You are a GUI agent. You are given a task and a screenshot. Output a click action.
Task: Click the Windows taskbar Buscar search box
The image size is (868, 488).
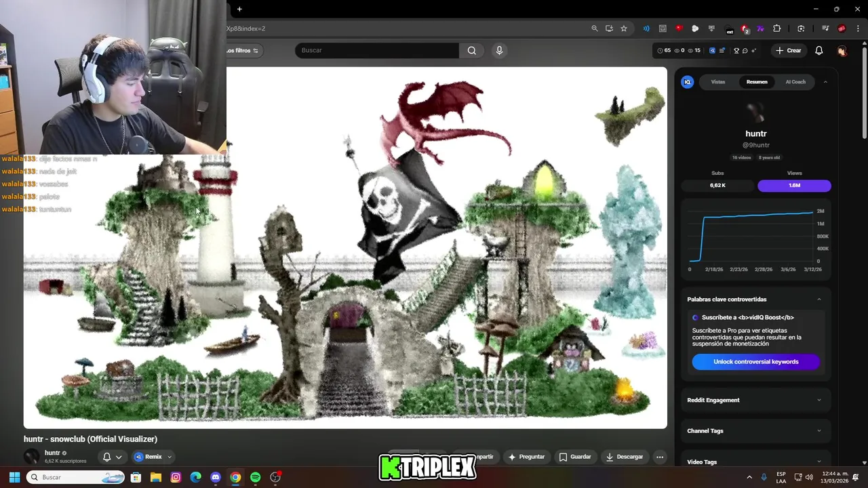point(75,477)
